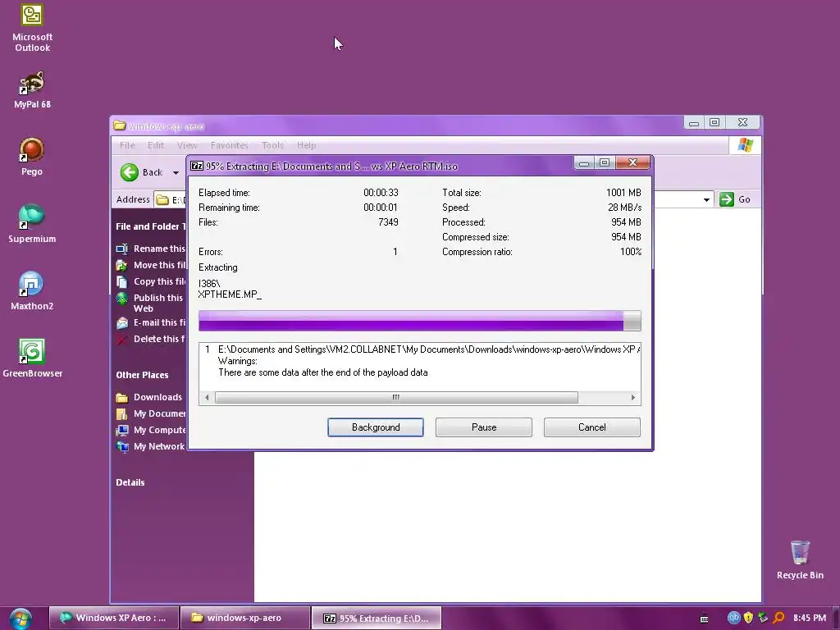Open the Address bar dropdown arrow

pyautogui.click(x=706, y=200)
